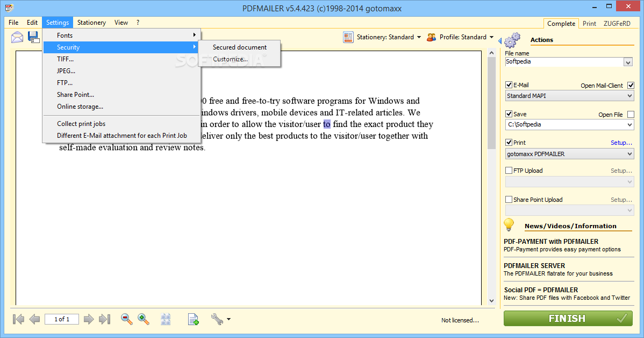This screenshot has width=644, height=338.
Task: Open the gotomaxx PDFMAILER printer dropdown
Action: click(570, 154)
